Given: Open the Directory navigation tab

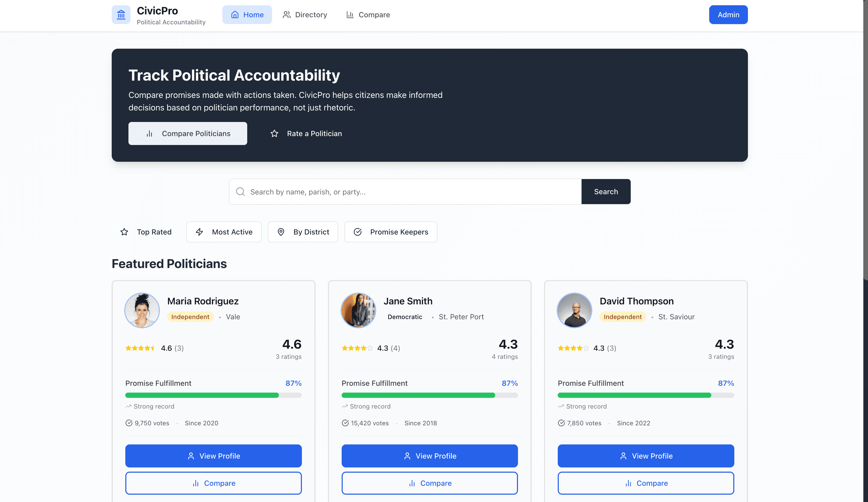Looking at the screenshot, I should (305, 14).
